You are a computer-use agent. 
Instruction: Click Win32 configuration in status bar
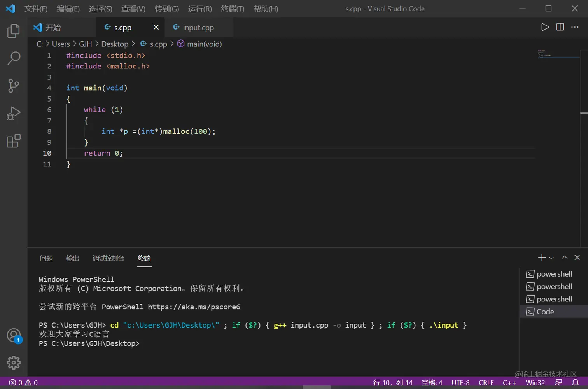[535, 383]
